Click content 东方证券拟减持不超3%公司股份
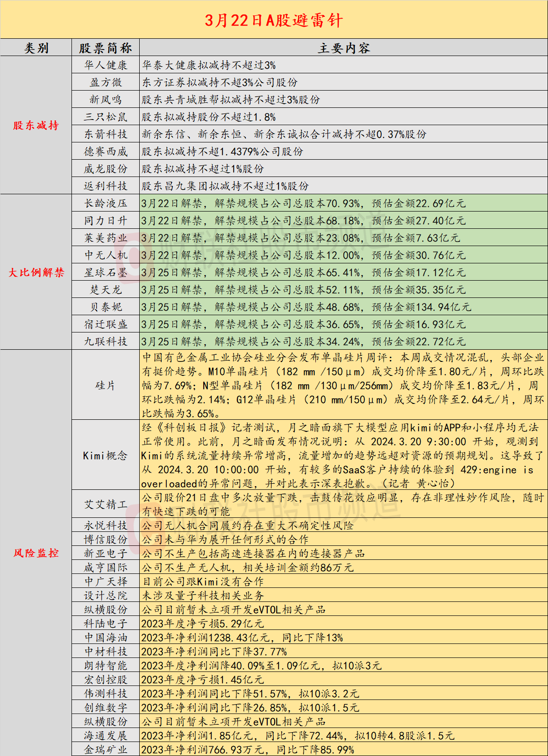The width and height of the screenshot is (548, 756). (220, 82)
